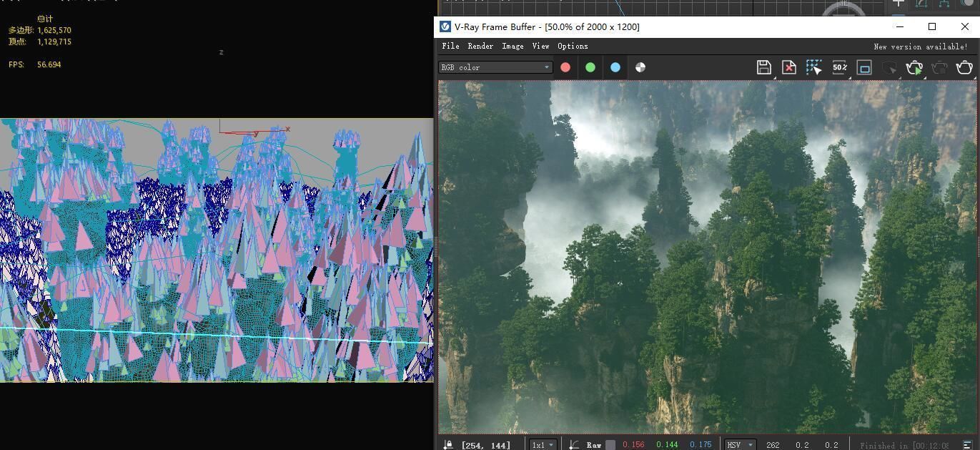Image resolution: width=980 pixels, height=450 pixels.
Task: Click the Save image icon in the frame buffer
Action: click(763, 67)
